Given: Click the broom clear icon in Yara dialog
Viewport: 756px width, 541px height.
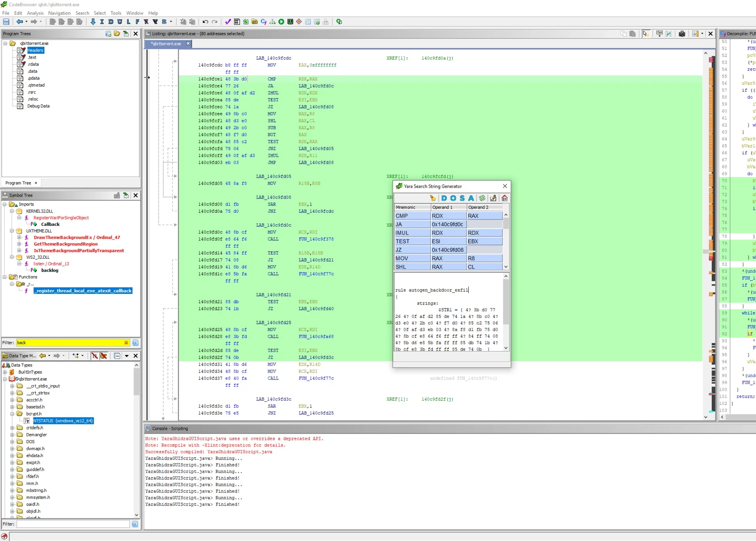Looking at the screenshot, I should [433, 198].
